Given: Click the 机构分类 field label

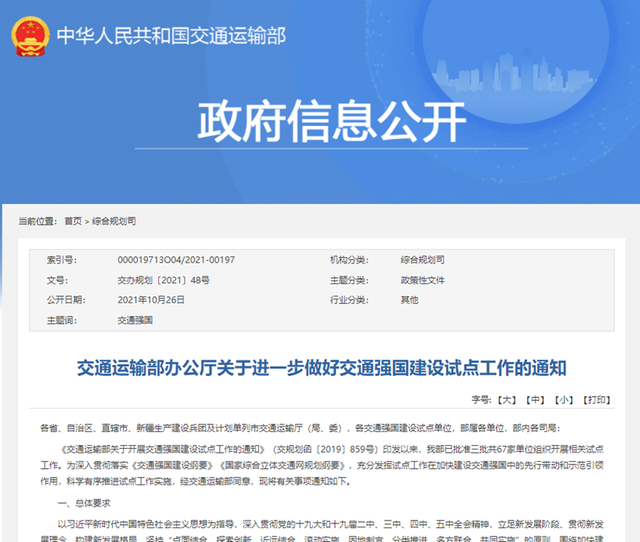Looking at the screenshot, I should pyautogui.click(x=349, y=260).
